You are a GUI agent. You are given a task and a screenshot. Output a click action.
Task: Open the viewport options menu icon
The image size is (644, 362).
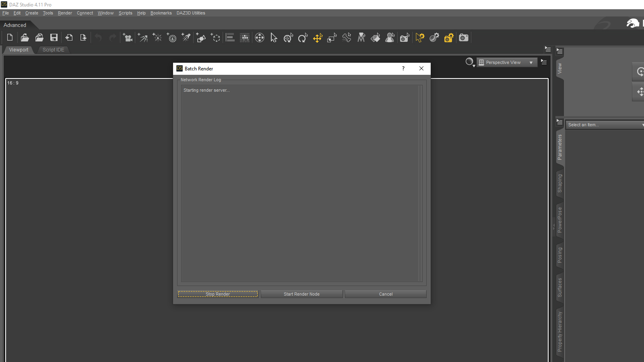pyautogui.click(x=544, y=62)
